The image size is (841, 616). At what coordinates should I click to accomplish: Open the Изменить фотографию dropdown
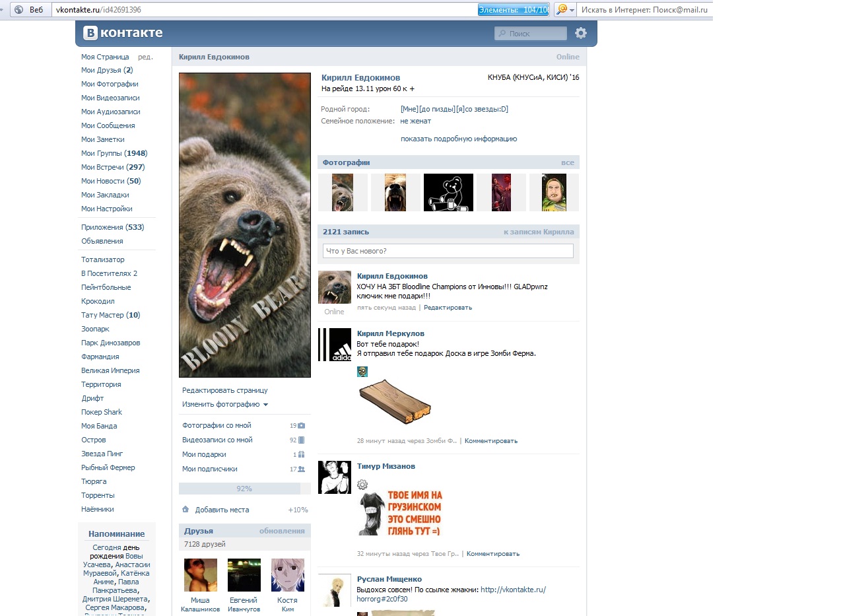225,404
